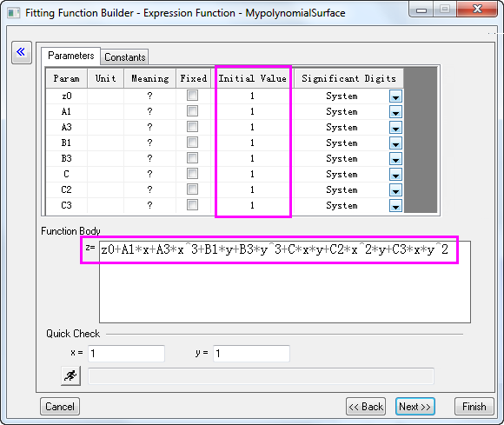This screenshot has width=504, height=425.
Task: Open Significant Digits dropdown for A3
Action: pos(395,127)
